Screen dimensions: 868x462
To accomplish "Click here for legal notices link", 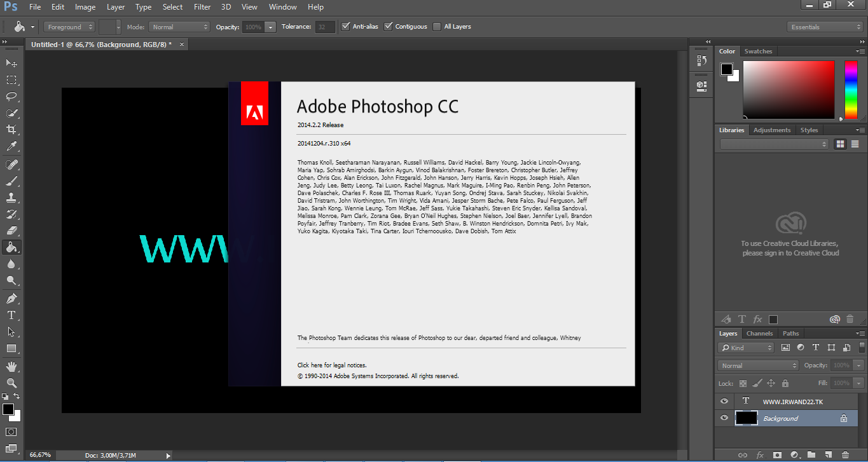I will point(332,365).
